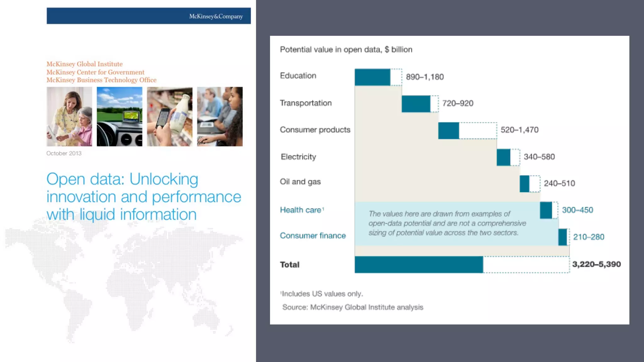Select the nurse and patient photo
Screen dimensions: 644x362
69,117
